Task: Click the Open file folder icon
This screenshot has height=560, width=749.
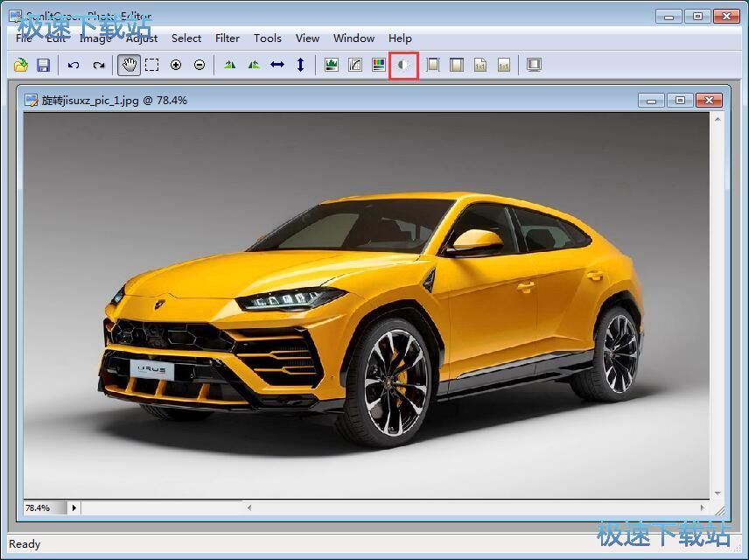Action: 20,65
